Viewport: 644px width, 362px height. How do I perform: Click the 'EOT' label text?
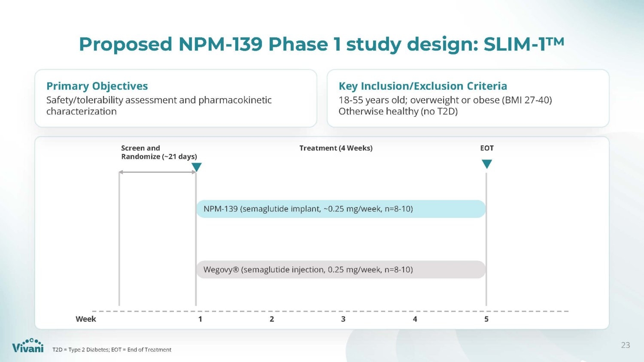coord(487,148)
